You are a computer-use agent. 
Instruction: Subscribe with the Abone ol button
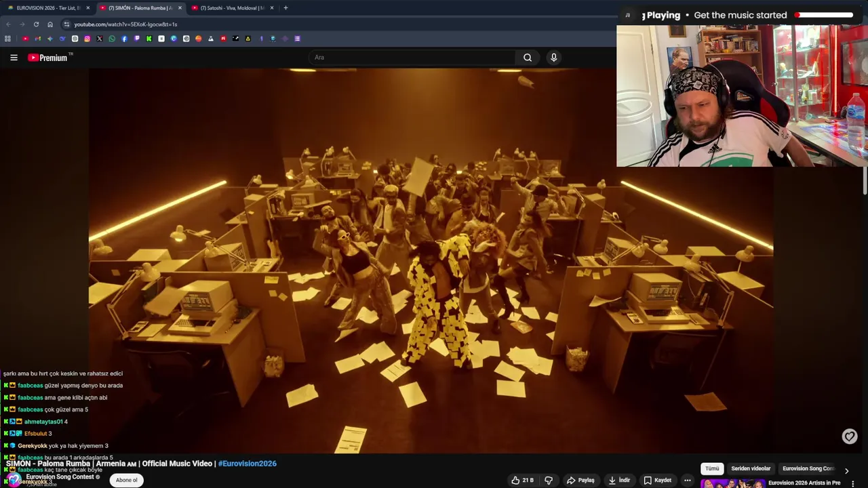pos(126,481)
